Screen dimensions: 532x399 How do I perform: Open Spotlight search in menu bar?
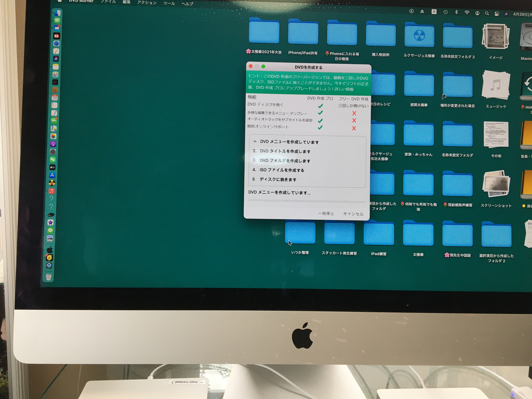tap(487, 13)
